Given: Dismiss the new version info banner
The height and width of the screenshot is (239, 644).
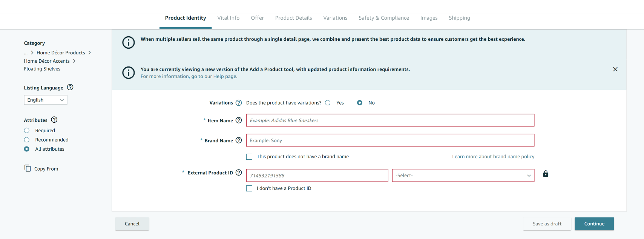Looking at the screenshot, I should [x=615, y=69].
